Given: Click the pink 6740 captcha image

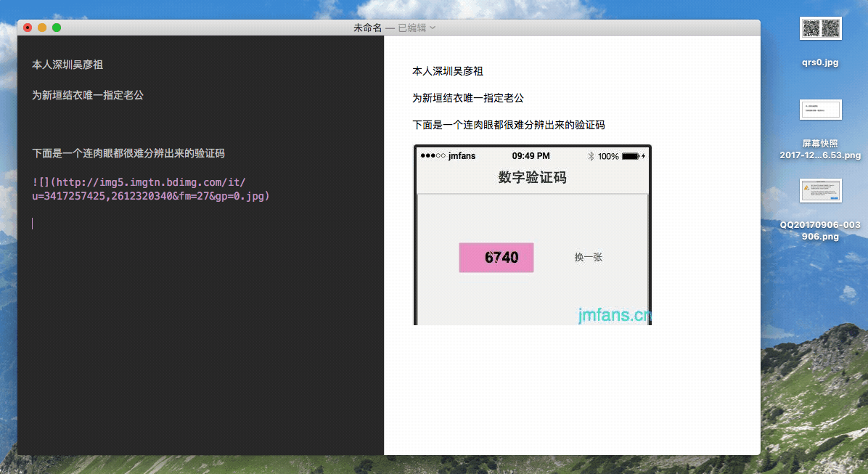Looking at the screenshot, I should (496, 258).
